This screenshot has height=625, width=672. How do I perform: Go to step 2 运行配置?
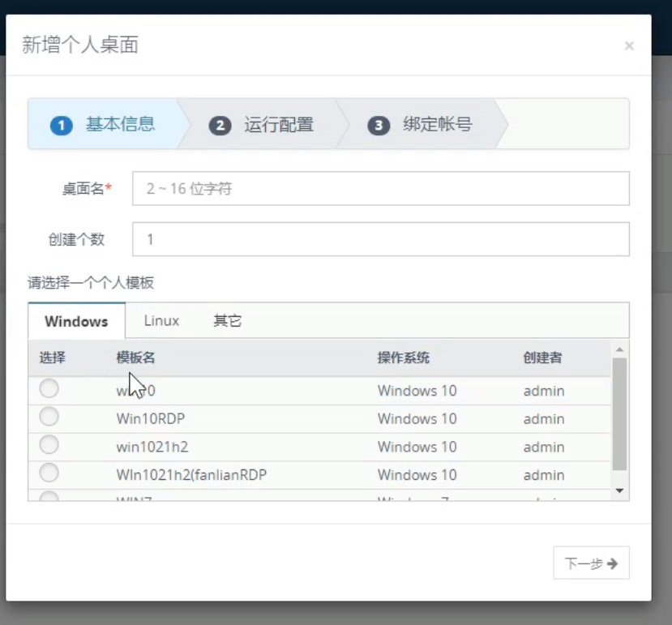262,125
